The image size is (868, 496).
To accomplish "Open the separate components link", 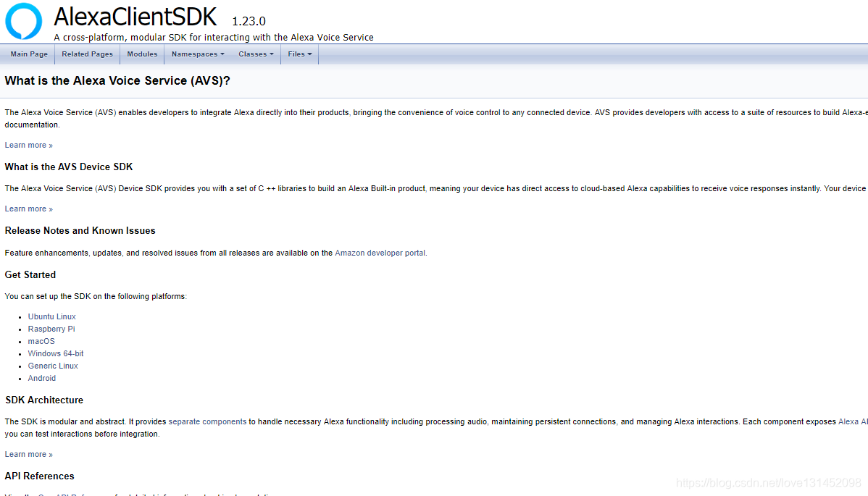I will click(208, 421).
